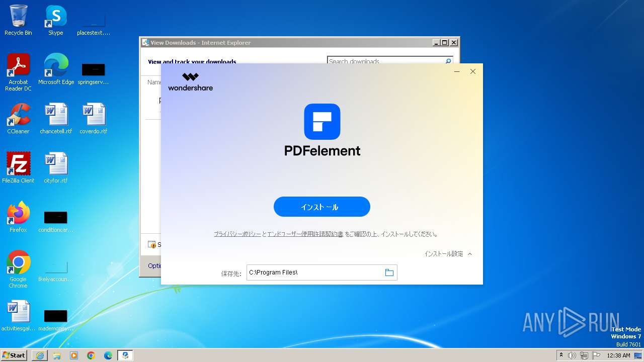
Task: Minimize the PDFelement installer window
Action: click(x=457, y=71)
